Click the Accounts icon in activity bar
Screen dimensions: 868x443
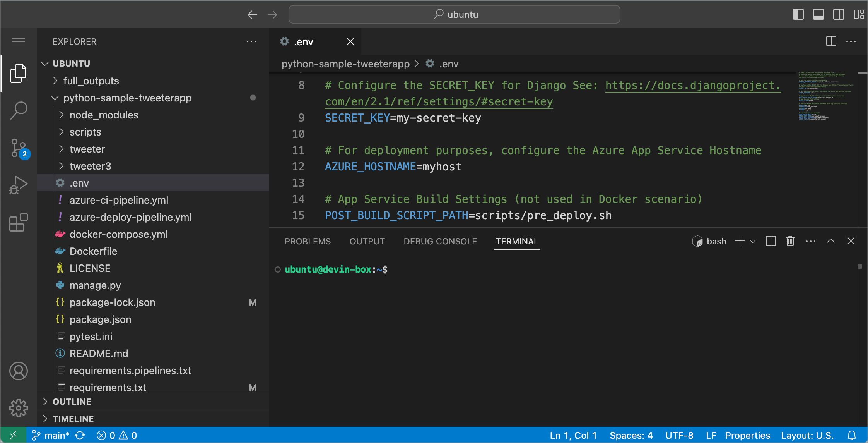[18, 371]
